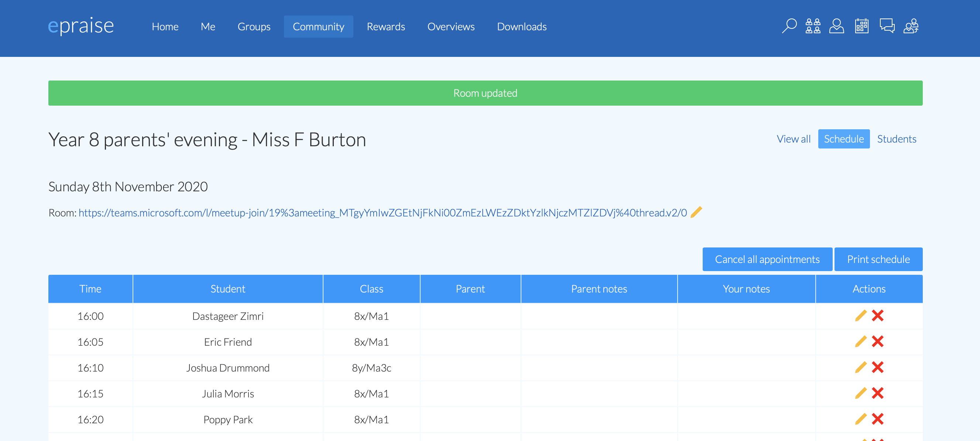Click Cancel all appointments button
The image size is (980, 441).
(x=767, y=259)
